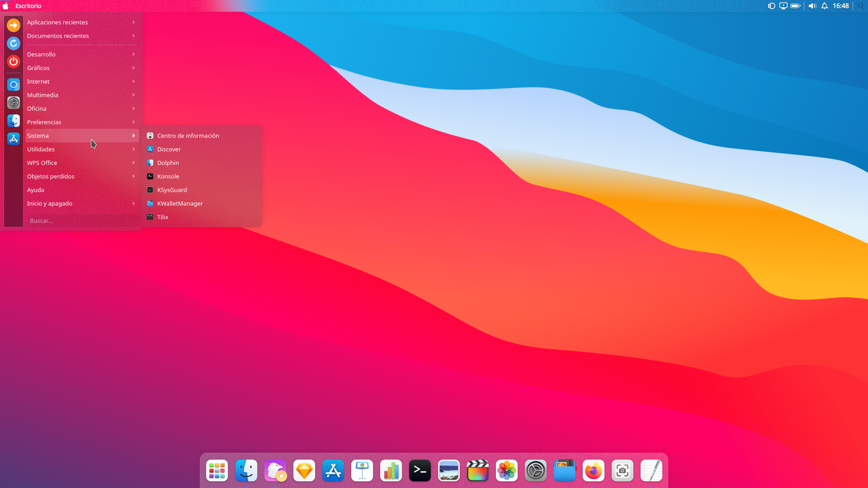
Task: Click the half-circle tray icon
Action: (x=772, y=6)
